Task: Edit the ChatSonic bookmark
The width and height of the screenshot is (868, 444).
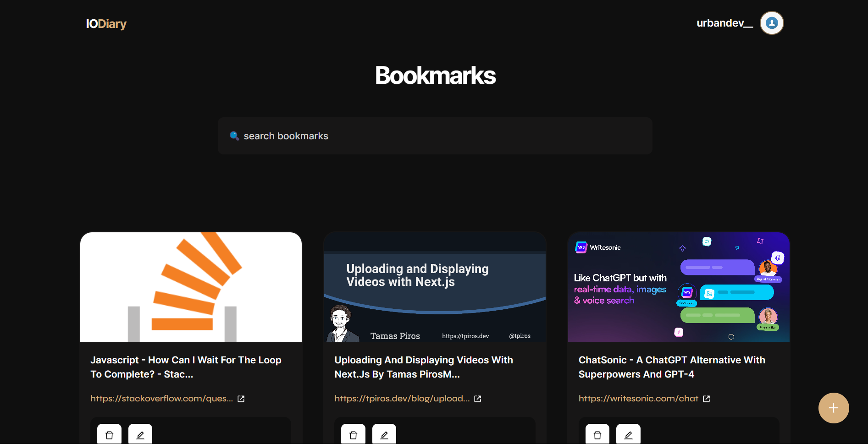Action: [628, 434]
